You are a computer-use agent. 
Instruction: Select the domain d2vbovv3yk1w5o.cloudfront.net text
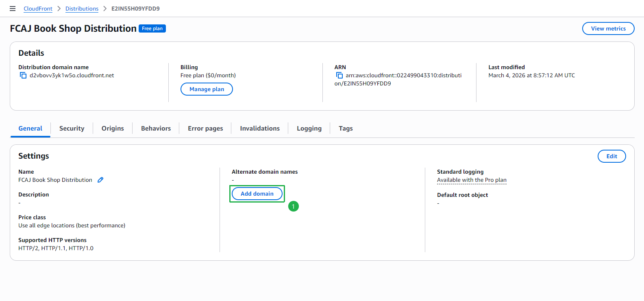pyautogui.click(x=72, y=75)
